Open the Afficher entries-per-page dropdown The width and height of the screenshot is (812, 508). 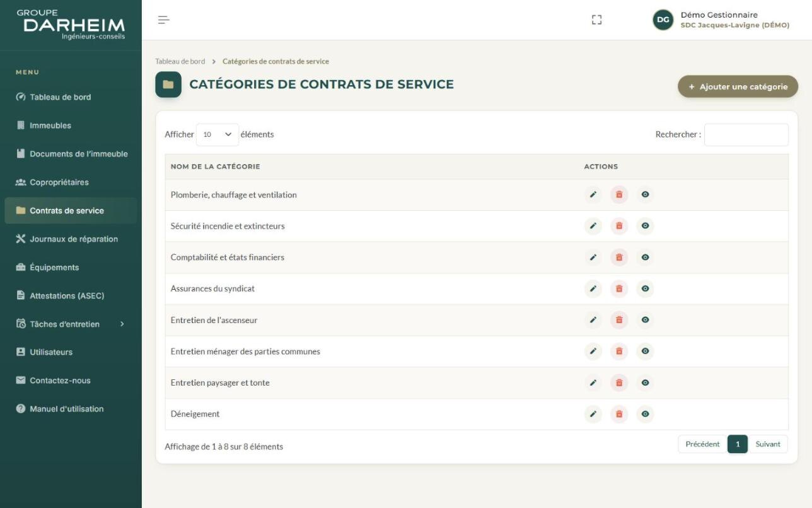217,134
